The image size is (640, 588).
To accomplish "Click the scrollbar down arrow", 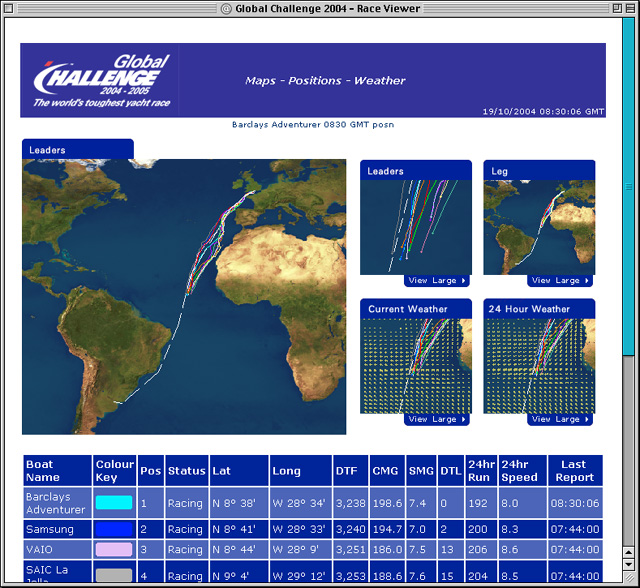I will tap(628, 564).
